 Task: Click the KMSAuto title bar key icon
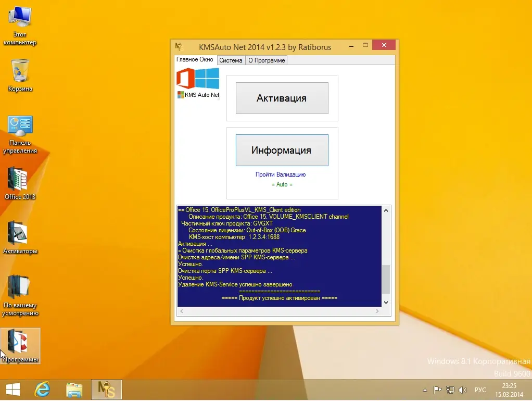coord(179,46)
